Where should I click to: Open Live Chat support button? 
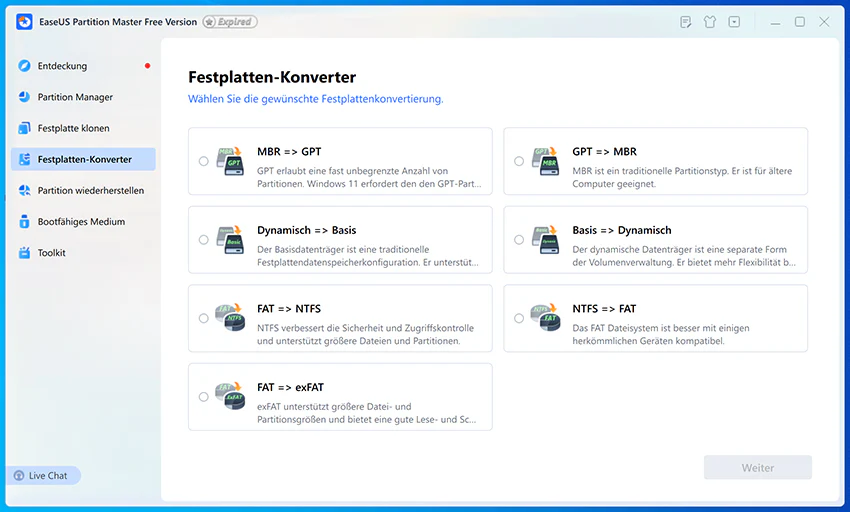coord(43,476)
